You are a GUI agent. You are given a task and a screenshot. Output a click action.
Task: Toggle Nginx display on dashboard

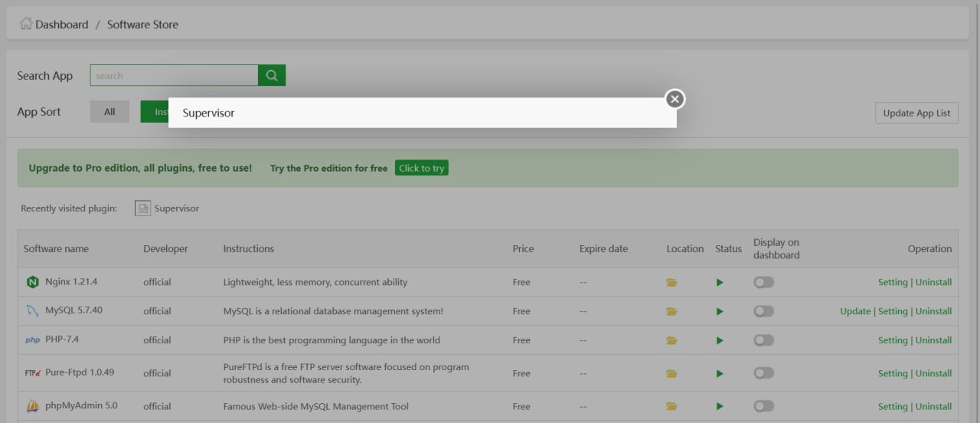click(x=763, y=282)
